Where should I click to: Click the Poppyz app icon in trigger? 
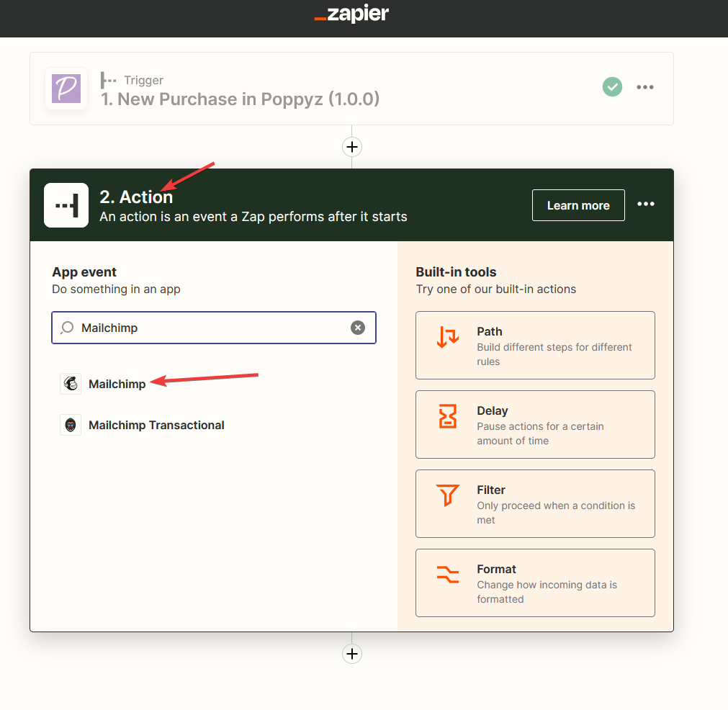click(66, 89)
